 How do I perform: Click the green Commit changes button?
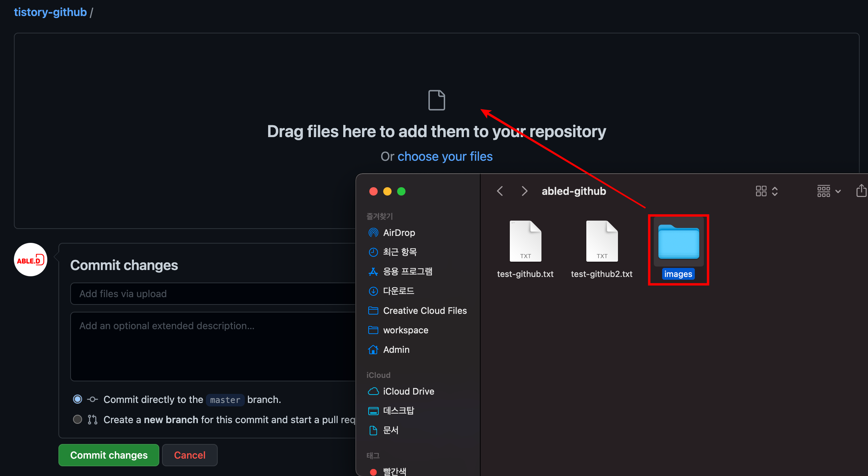(x=109, y=455)
